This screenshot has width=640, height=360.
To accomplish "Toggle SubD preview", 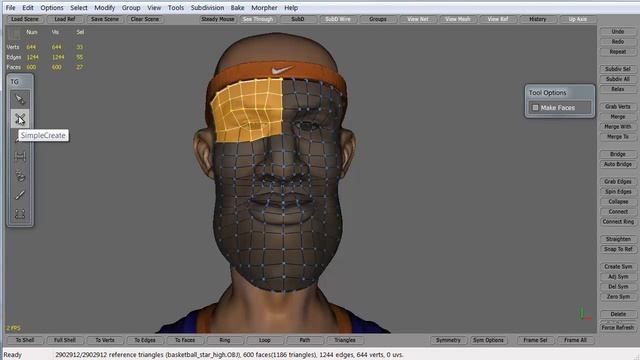I will click(298, 19).
